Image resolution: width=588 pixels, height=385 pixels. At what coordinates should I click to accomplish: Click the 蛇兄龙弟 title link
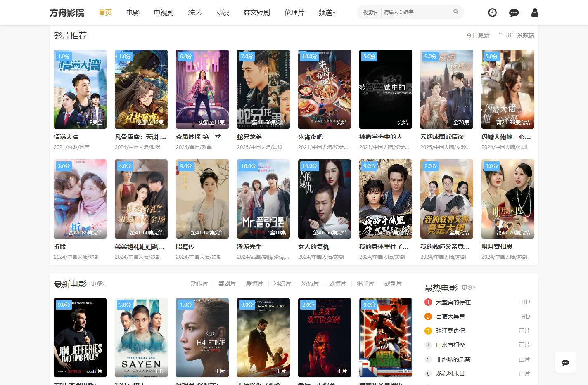tap(249, 137)
